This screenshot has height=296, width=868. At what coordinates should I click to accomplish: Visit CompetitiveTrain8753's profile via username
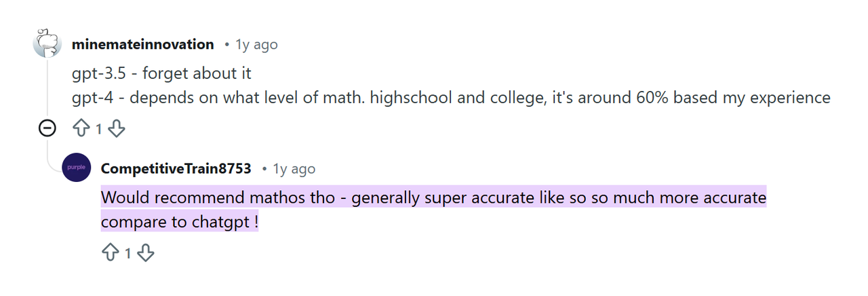point(176,168)
